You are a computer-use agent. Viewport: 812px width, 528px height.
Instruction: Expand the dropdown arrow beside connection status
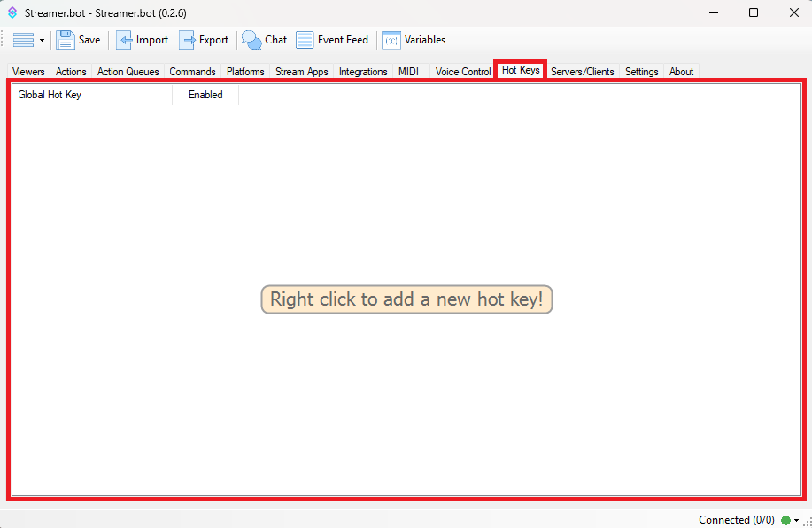[x=797, y=520]
